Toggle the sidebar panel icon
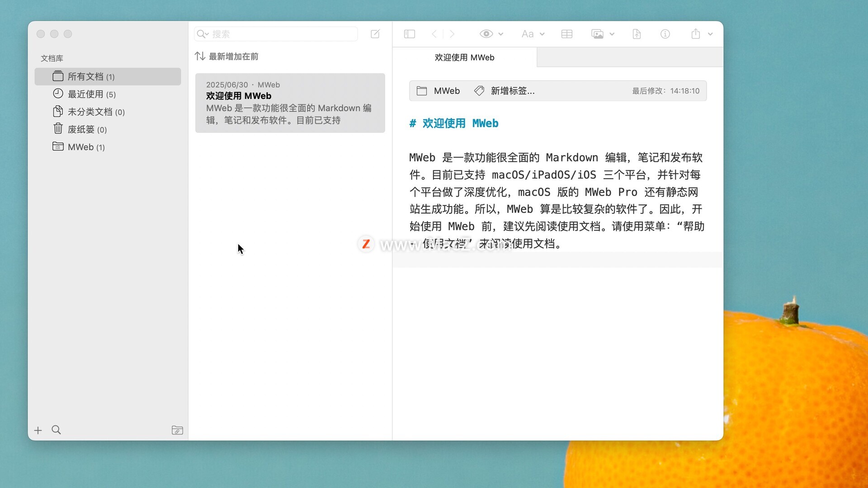The image size is (868, 488). pos(410,34)
